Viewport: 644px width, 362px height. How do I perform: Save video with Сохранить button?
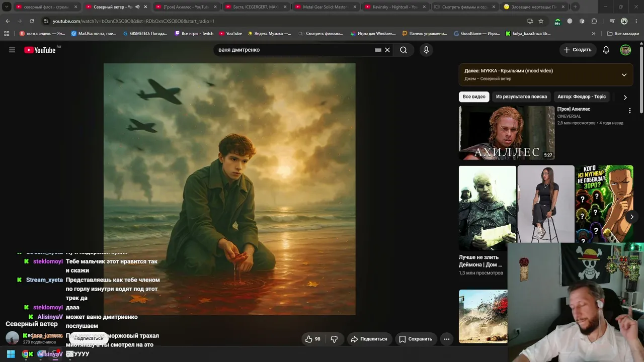pos(416,339)
